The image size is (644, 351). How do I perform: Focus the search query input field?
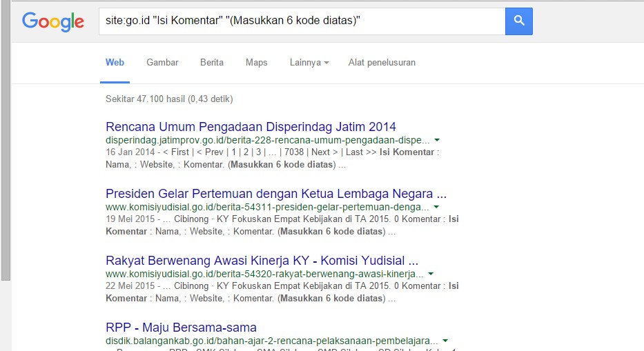(x=302, y=21)
